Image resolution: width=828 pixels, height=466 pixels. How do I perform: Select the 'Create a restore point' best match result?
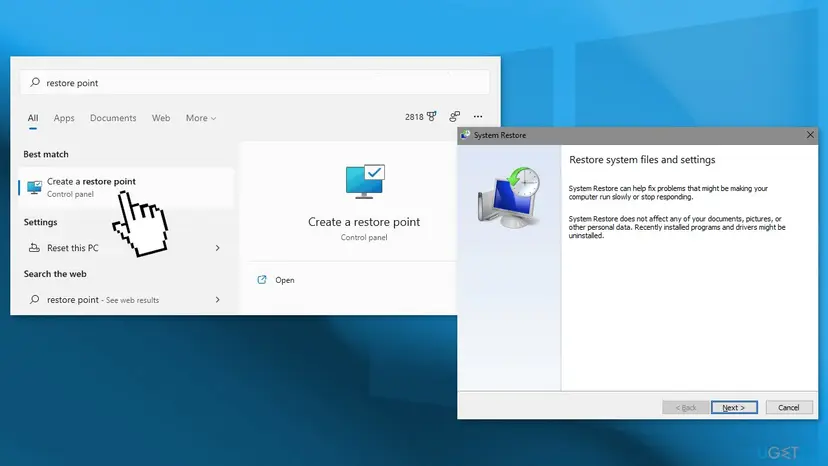[126, 188]
